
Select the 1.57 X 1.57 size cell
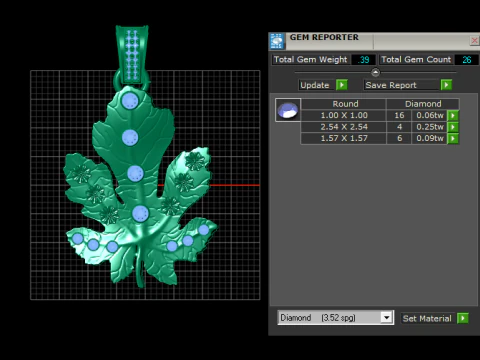(344, 138)
